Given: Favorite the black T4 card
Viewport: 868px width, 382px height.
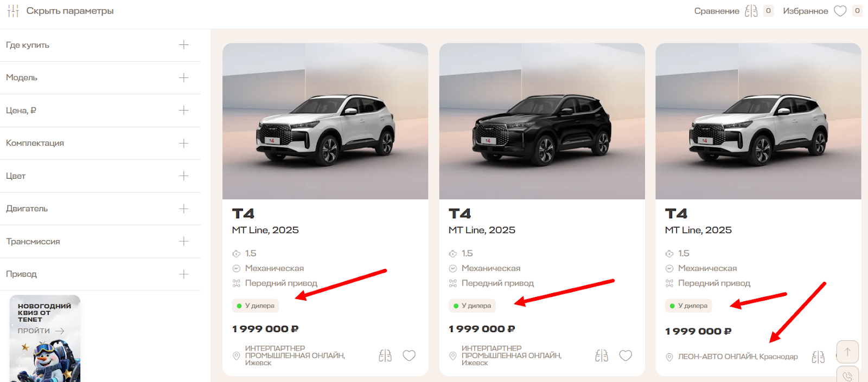Looking at the screenshot, I should [x=626, y=355].
